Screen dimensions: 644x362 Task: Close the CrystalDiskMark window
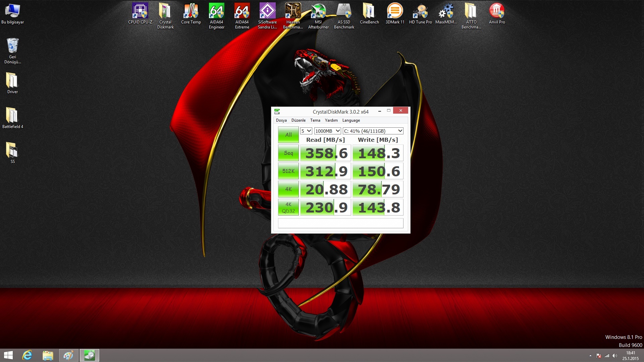(x=400, y=111)
